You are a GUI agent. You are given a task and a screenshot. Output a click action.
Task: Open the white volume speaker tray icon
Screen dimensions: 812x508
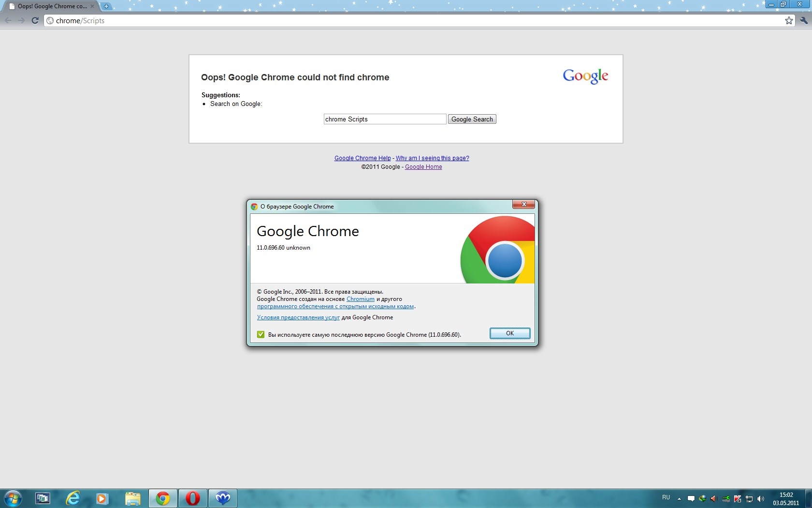click(761, 498)
